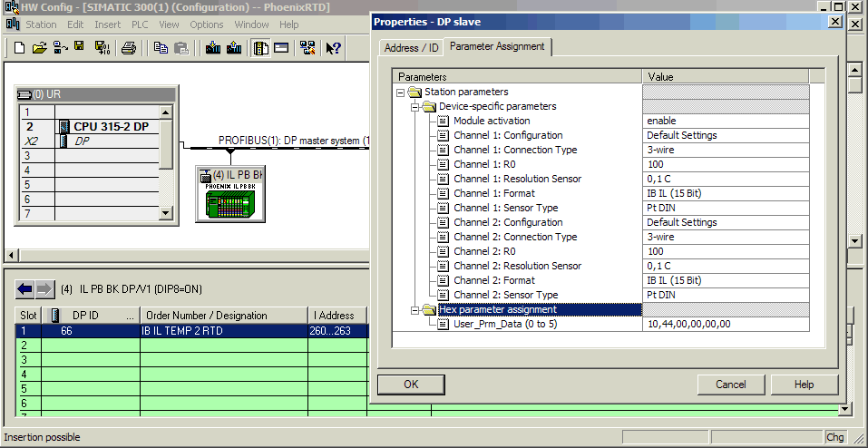Click the Station parameters folder icon
Screen dimensions: 868x448
[415, 92]
